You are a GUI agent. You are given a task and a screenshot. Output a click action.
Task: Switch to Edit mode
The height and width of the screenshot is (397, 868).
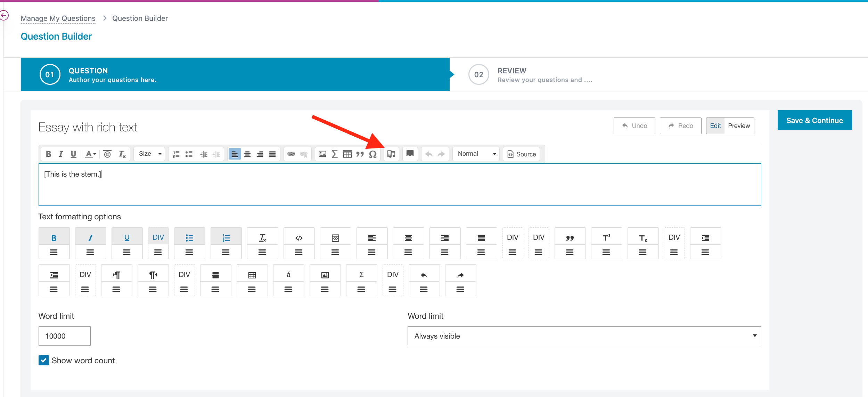click(715, 125)
